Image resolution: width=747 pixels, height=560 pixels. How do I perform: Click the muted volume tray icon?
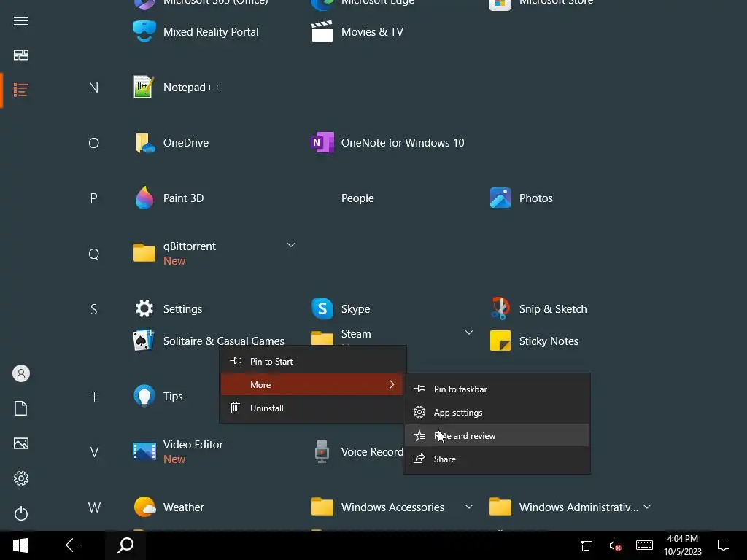(x=615, y=545)
